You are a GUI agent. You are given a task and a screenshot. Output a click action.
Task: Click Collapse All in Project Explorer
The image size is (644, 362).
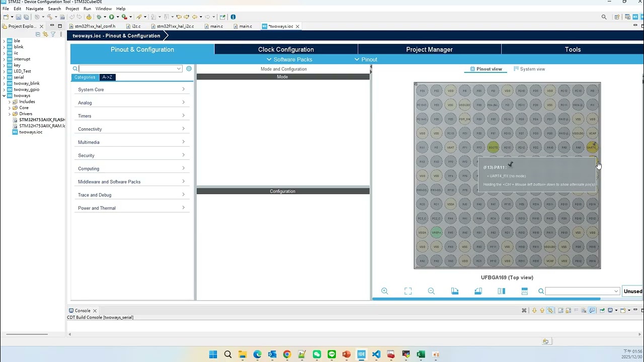pyautogui.click(x=38, y=34)
